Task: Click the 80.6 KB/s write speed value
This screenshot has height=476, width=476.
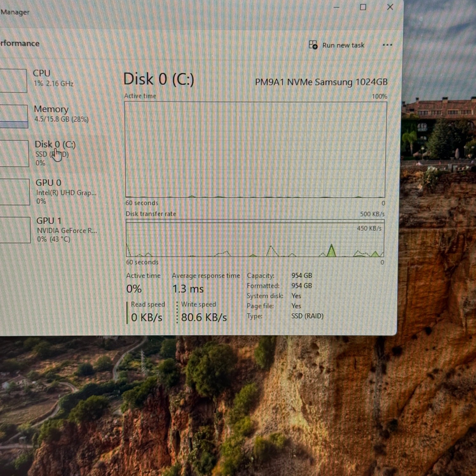Action: (204, 317)
